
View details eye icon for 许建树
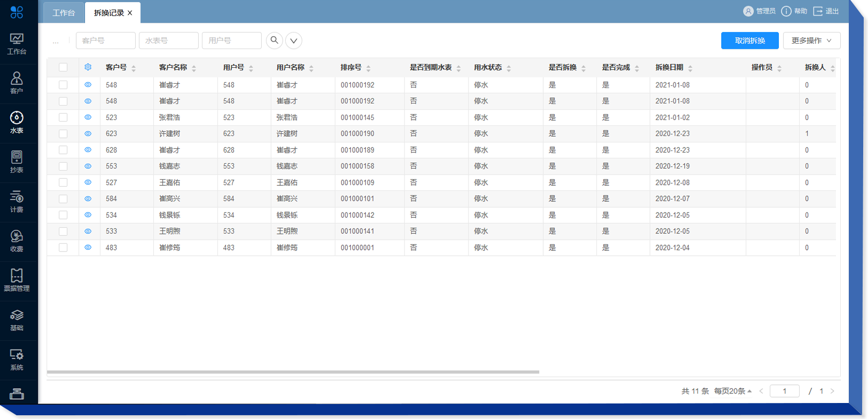(x=88, y=133)
